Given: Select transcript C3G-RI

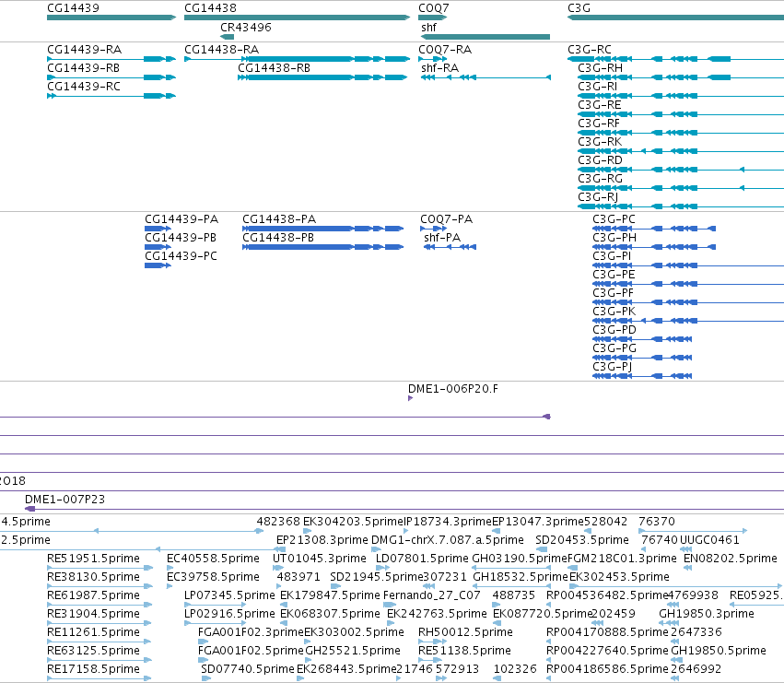Looking at the screenshot, I should coord(598,87).
